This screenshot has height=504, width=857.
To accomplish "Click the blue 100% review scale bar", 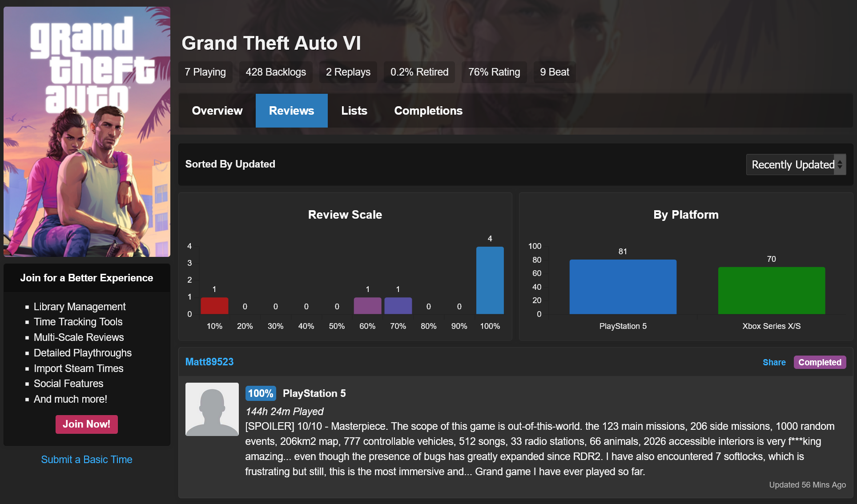I will click(490, 280).
